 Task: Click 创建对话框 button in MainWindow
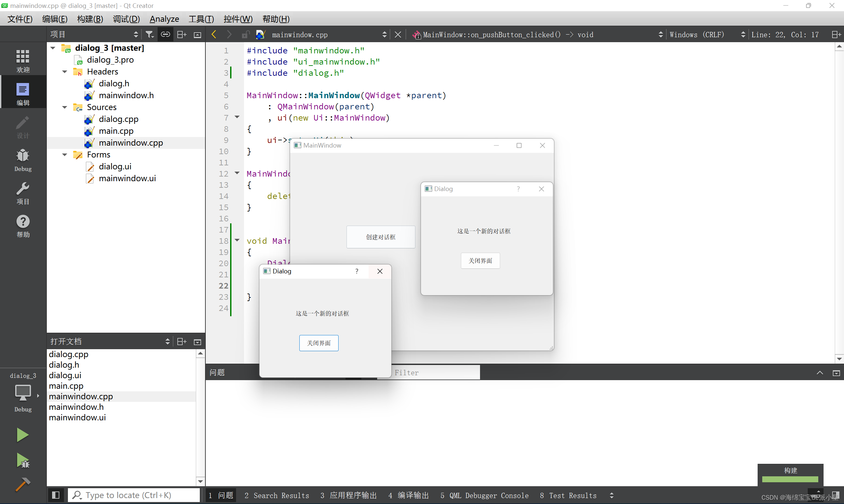point(381,237)
